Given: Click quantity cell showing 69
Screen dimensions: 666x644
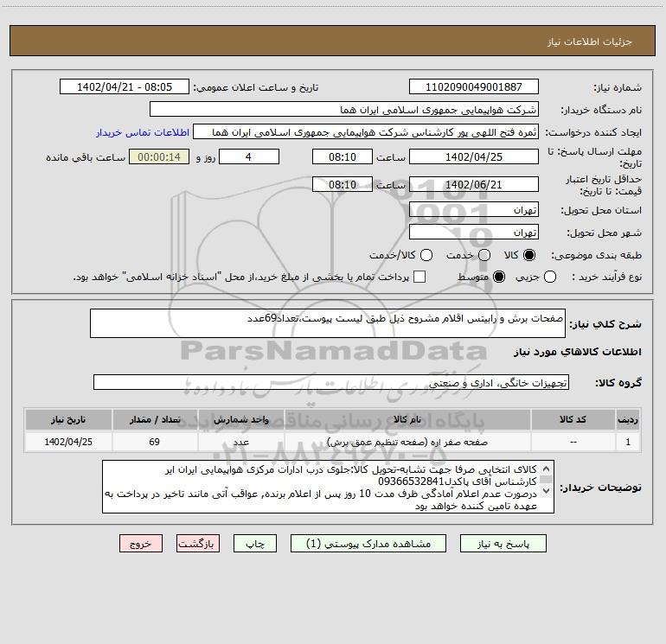Looking at the screenshot, I should point(155,443).
